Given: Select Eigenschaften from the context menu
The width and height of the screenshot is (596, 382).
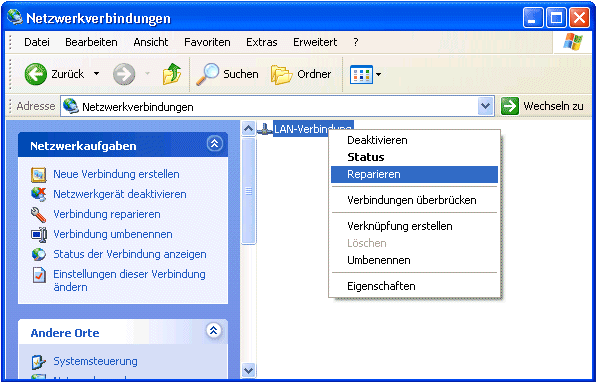Looking at the screenshot, I should tap(414, 286).
